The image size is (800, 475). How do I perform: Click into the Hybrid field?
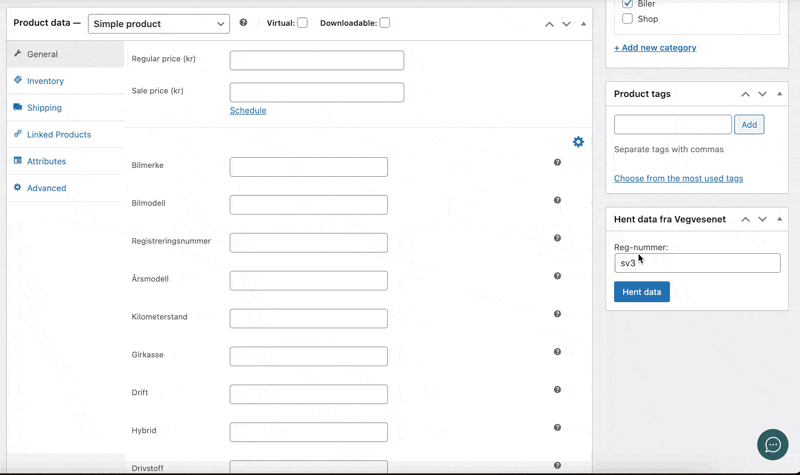point(309,432)
